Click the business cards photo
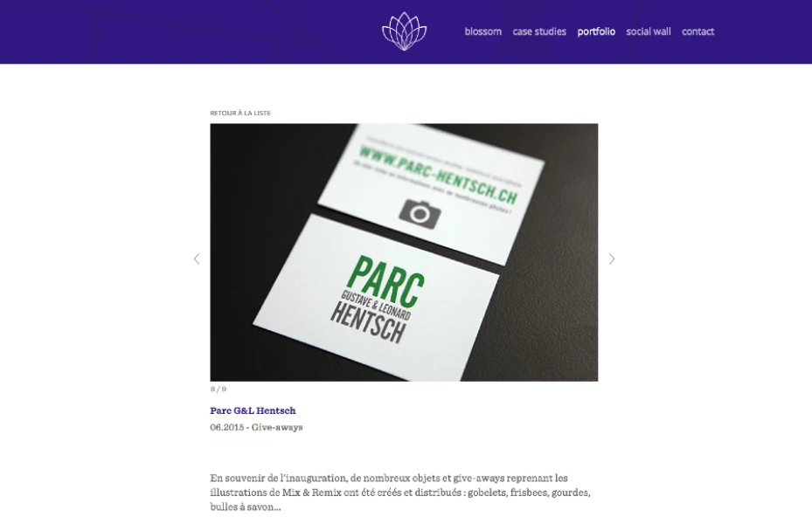The height and width of the screenshot is (524, 812). click(x=404, y=252)
